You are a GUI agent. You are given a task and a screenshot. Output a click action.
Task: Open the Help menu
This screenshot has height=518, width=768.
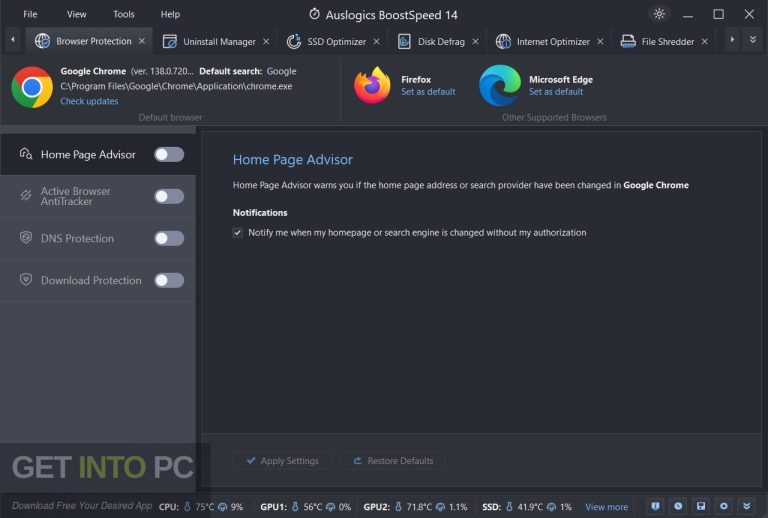pos(170,14)
